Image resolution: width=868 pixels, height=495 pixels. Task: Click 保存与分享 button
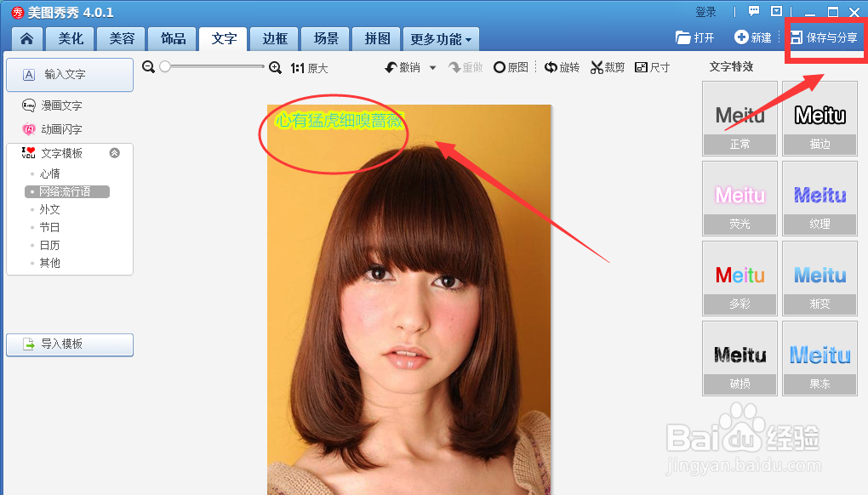coord(825,37)
